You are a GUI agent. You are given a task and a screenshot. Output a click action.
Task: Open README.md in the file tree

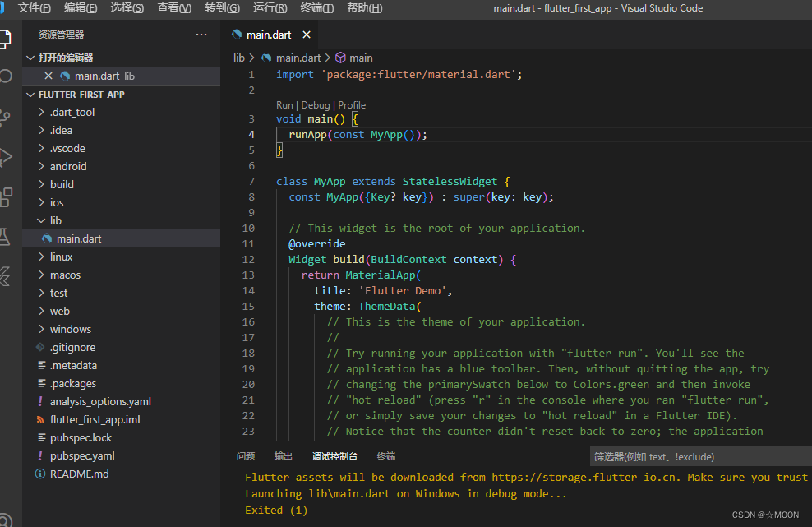click(x=122, y=474)
